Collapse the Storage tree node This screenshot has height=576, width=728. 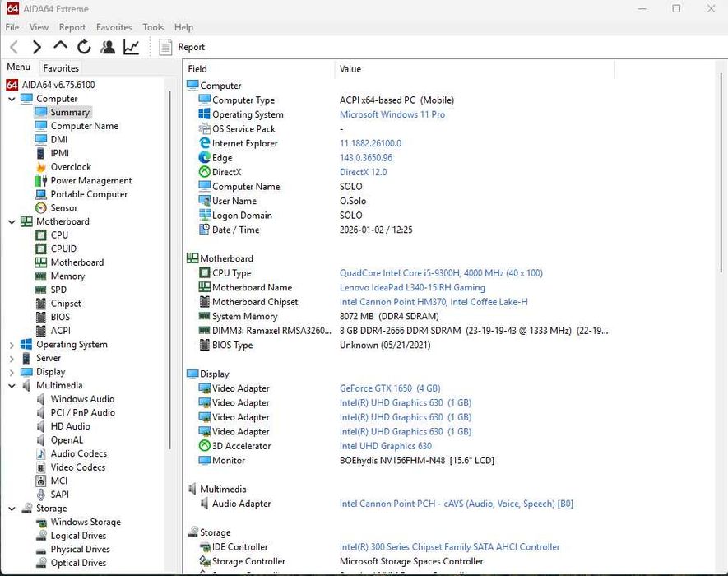(12, 509)
